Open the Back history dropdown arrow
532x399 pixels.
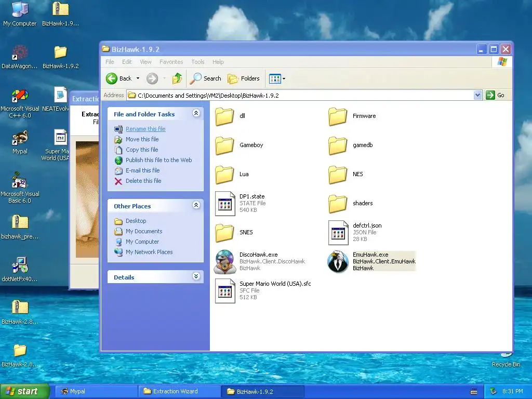click(138, 78)
